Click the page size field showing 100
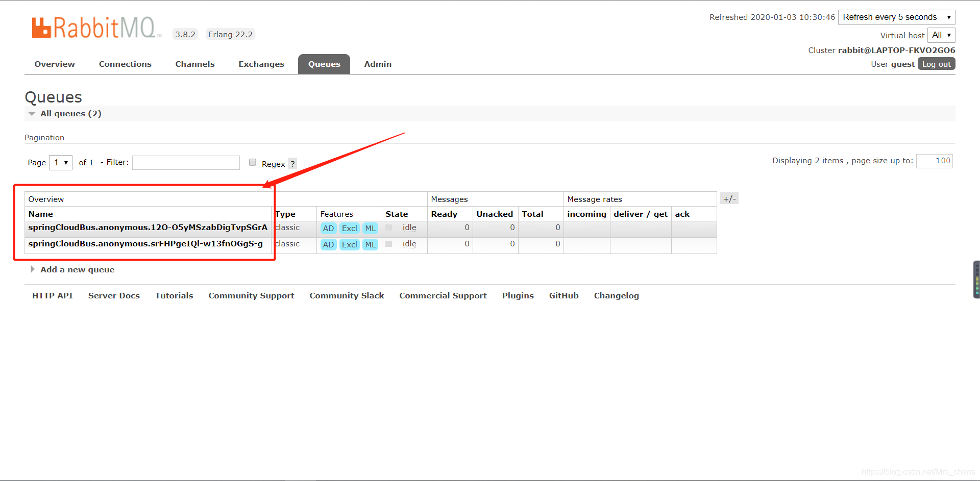 (x=935, y=161)
